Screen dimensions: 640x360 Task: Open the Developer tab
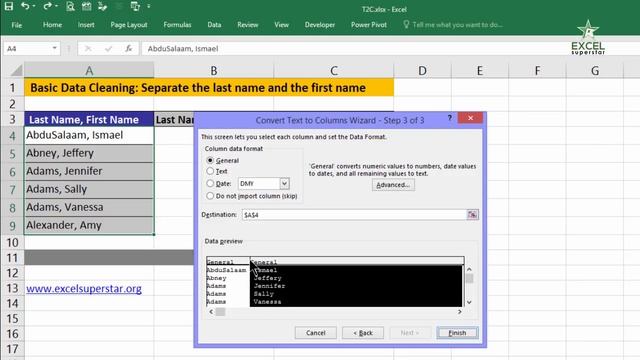[320, 25]
